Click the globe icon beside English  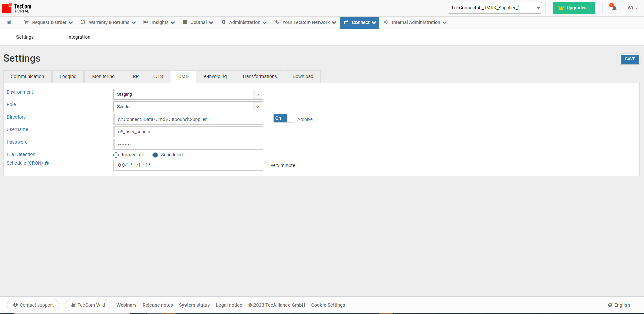(x=610, y=305)
